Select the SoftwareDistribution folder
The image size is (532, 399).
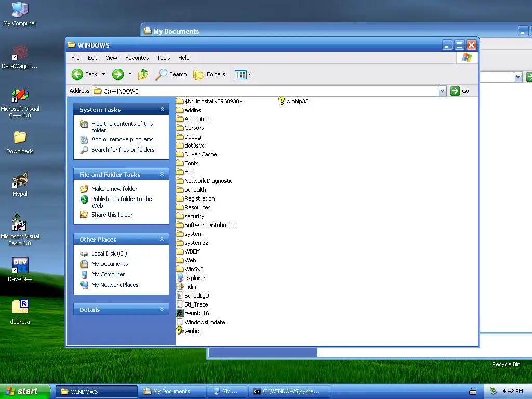click(206, 225)
